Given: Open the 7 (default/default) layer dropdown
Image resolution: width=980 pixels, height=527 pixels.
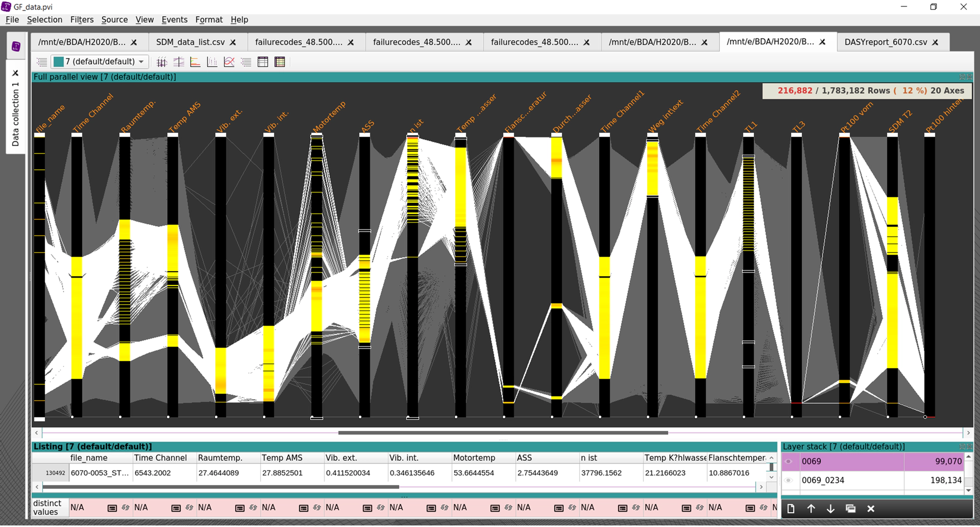Looking at the screenshot, I should (141, 62).
